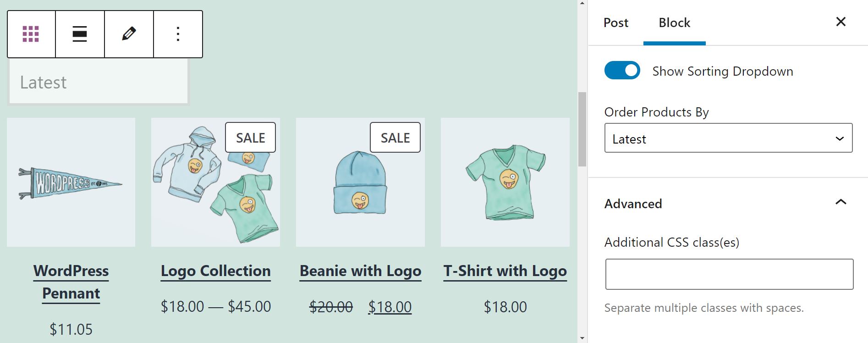
Task: Open the Latest sorting dropdown preview
Action: [x=98, y=83]
